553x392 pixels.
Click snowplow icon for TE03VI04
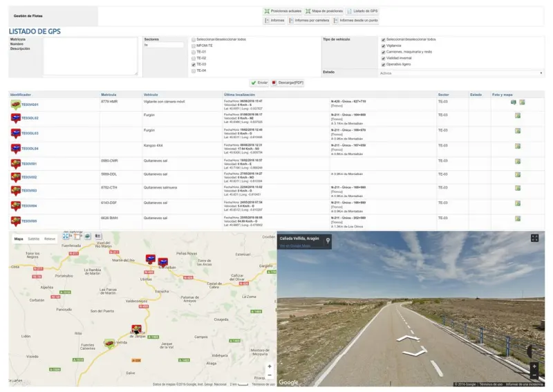click(15, 206)
